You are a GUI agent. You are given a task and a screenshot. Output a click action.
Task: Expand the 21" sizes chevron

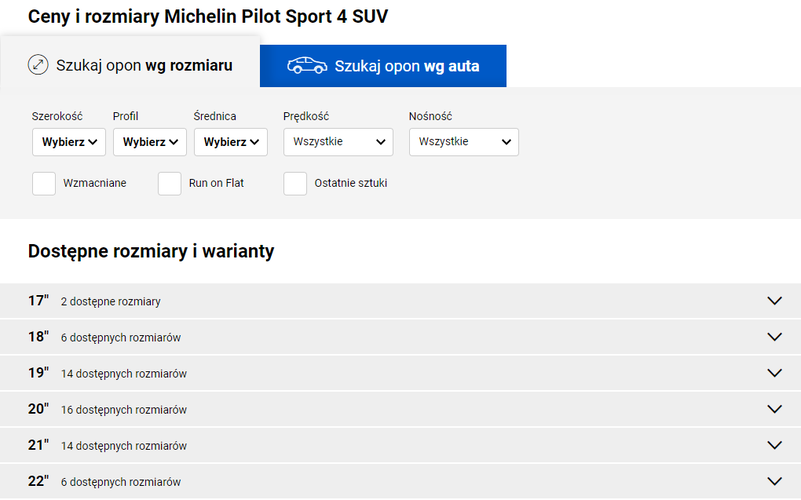(x=774, y=445)
